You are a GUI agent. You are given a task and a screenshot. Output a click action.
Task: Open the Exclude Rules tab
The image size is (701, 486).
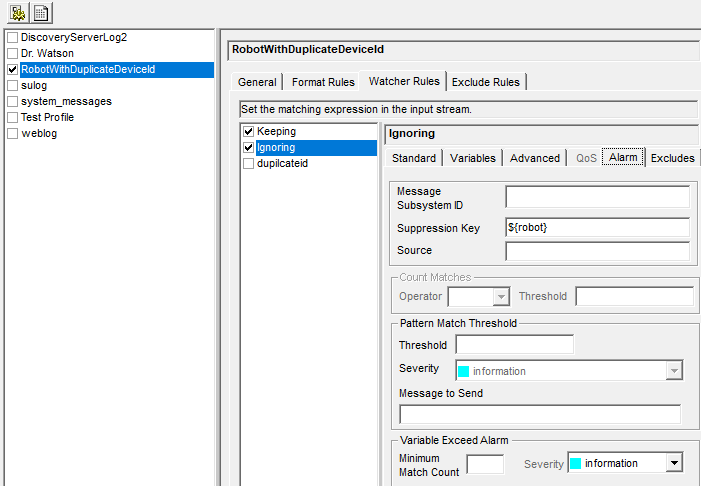pos(485,82)
